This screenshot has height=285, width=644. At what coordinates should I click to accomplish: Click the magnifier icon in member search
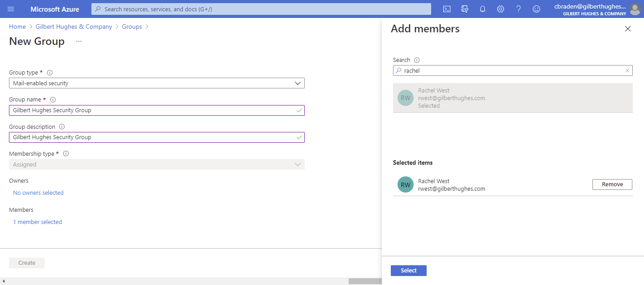pyautogui.click(x=399, y=70)
